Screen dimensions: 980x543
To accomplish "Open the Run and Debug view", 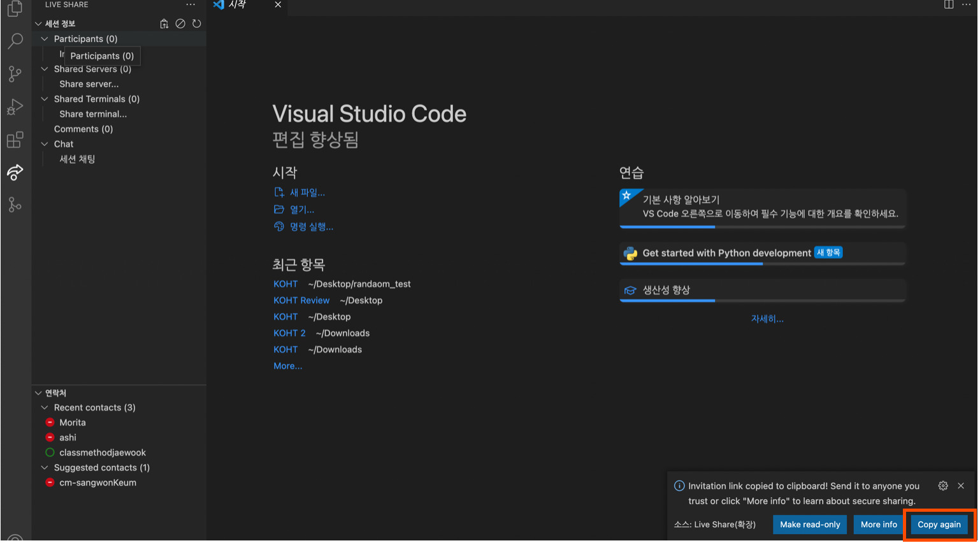I will (x=14, y=106).
